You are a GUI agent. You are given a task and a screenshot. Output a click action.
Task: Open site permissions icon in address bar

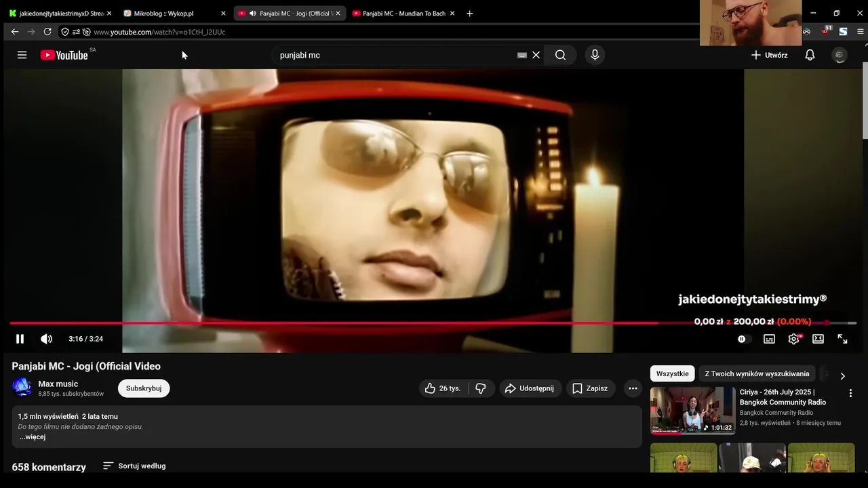pos(76,32)
